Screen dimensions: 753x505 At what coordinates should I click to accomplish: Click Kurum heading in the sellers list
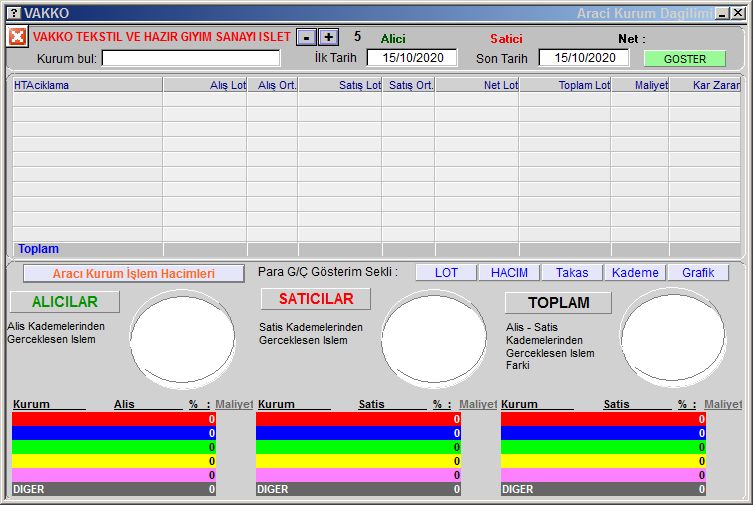point(276,404)
